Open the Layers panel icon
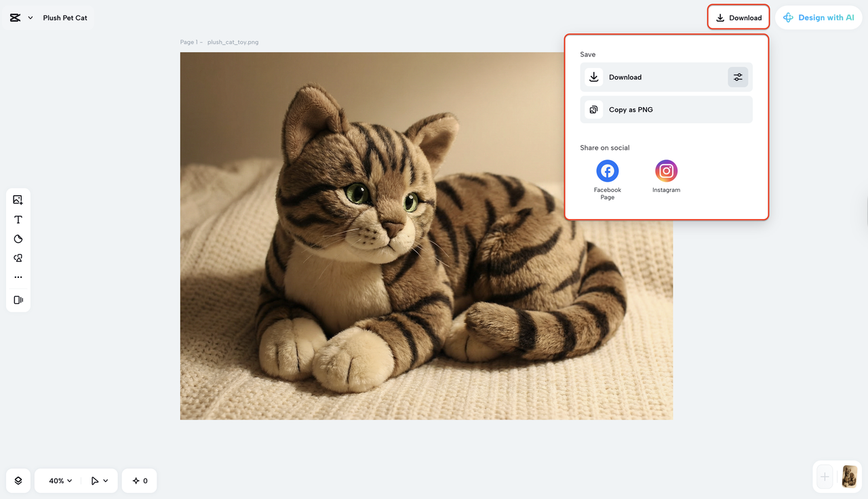 [x=18, y=480]
